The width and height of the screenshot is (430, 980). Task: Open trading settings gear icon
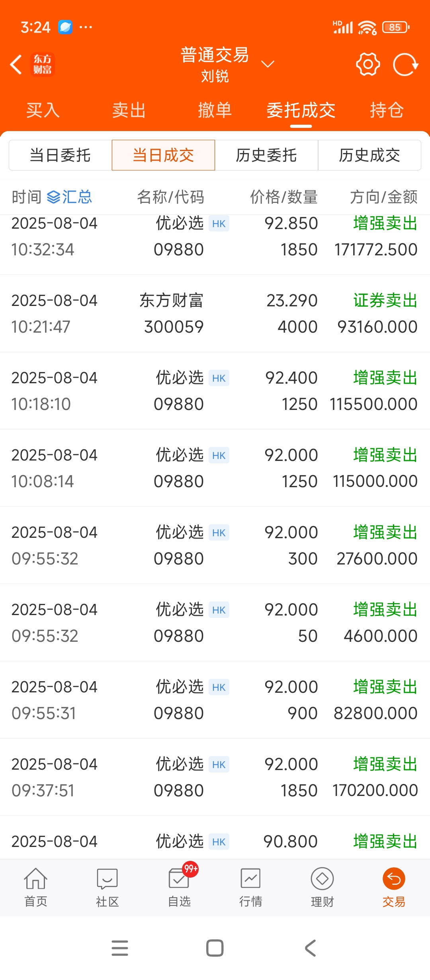pyautogui.click(x=368, y=64)
